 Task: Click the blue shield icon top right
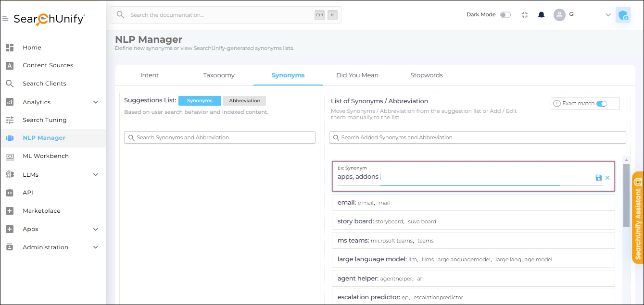623,15
